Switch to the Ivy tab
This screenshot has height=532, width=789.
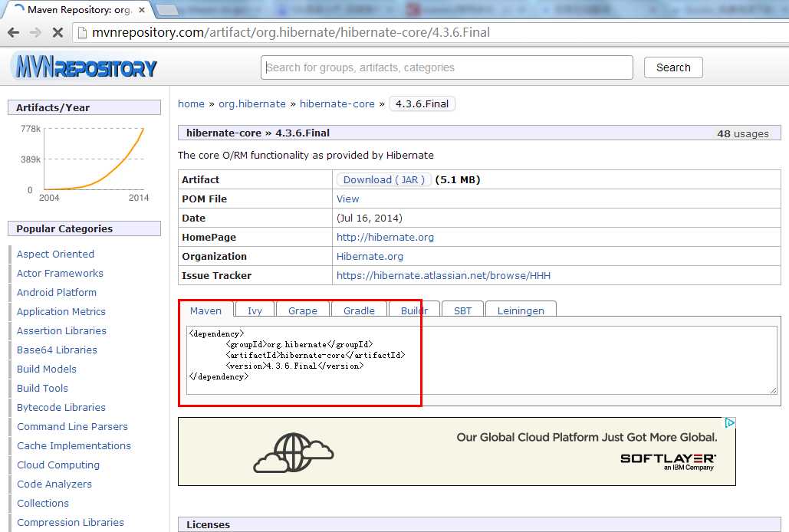point(255,310)
